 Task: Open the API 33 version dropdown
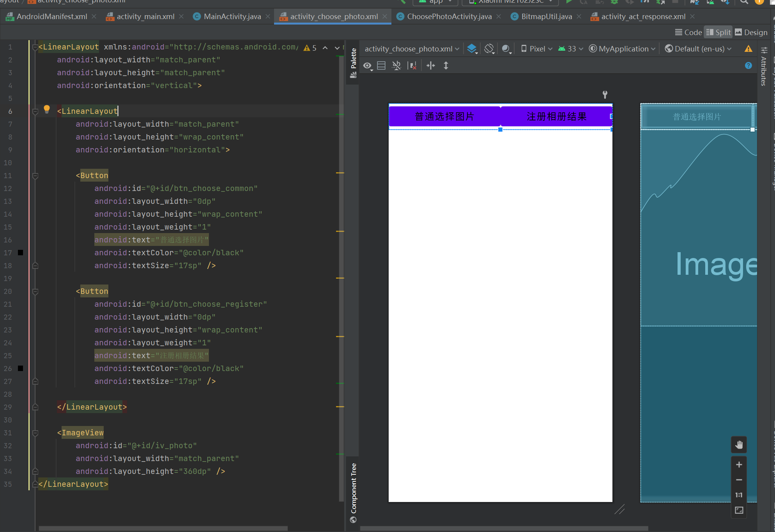[571, 49]
